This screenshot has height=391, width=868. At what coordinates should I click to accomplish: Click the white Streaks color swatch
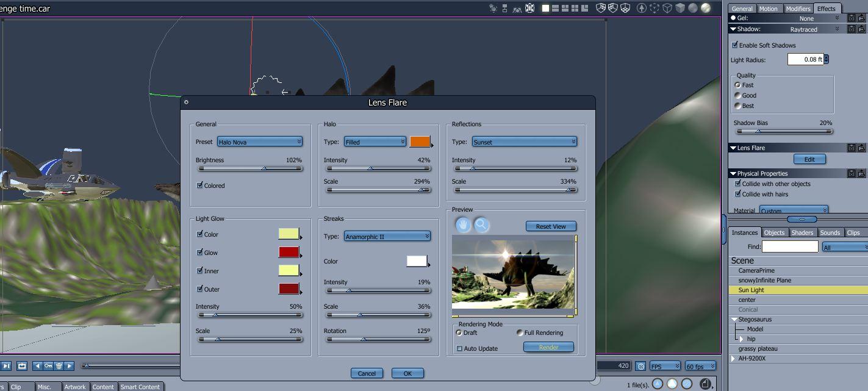(417, 261)
